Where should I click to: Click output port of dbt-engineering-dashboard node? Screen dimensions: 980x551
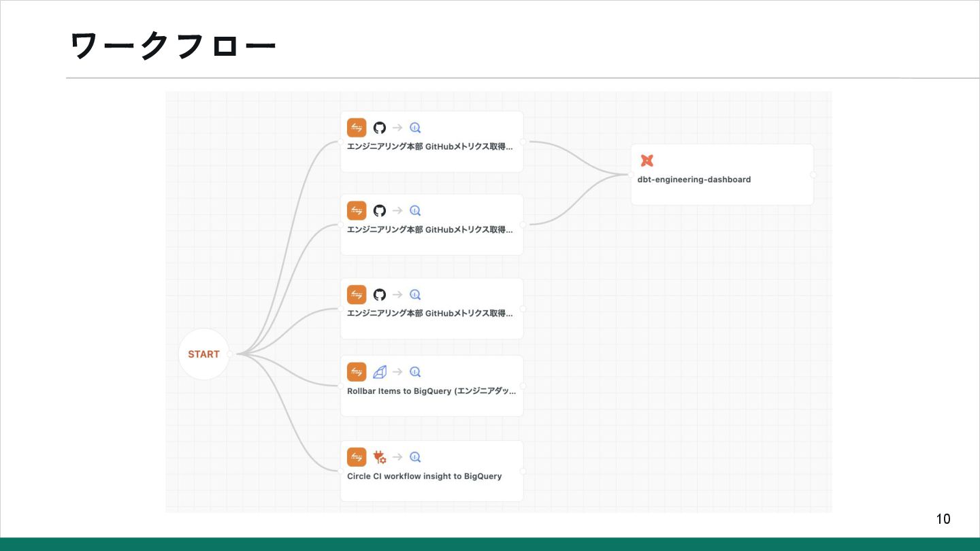(x=813, y=175)
